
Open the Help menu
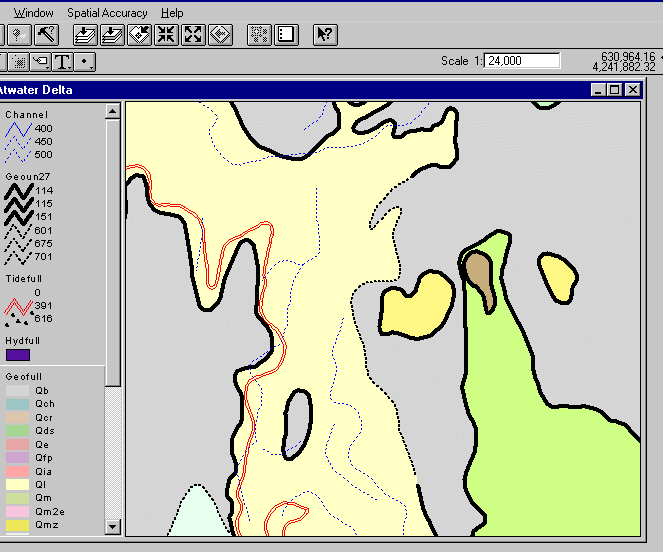point(172,13)
